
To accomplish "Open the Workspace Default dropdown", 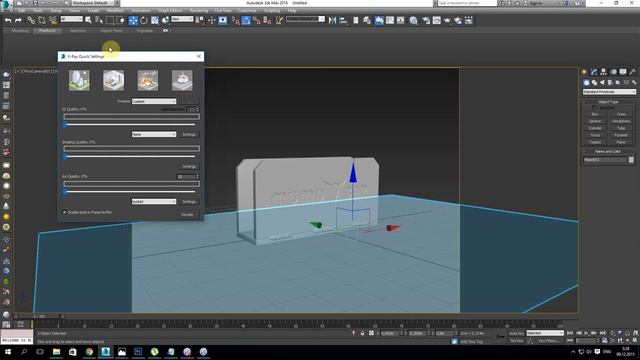I will click(94, 3).
